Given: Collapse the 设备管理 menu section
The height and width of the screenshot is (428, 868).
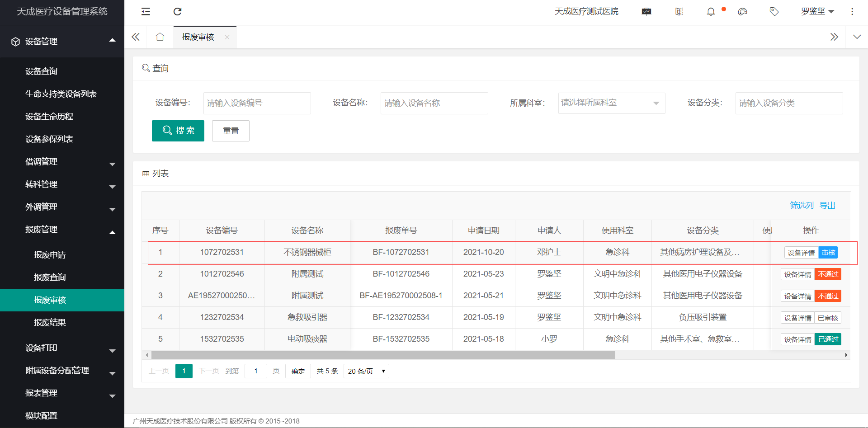Looking at the screenshot, I should (x=112, y=41).
